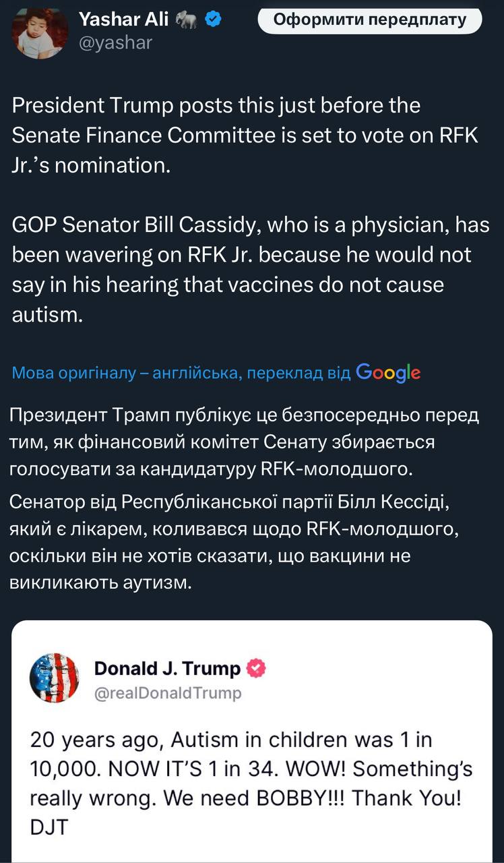Open Donald J. Trump's flag-themed avatar
This screenshot has width=504, height=863.
pos(55,678)
